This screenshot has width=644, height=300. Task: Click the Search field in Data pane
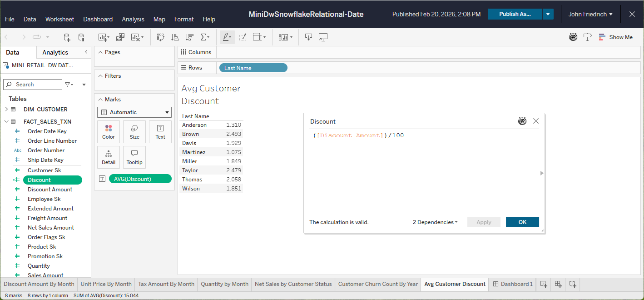coord(33,85)
